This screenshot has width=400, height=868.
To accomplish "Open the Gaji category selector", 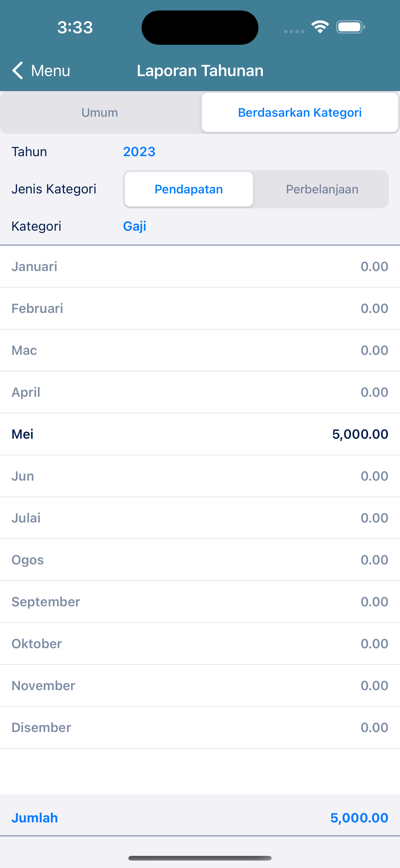I will point(134,226).
